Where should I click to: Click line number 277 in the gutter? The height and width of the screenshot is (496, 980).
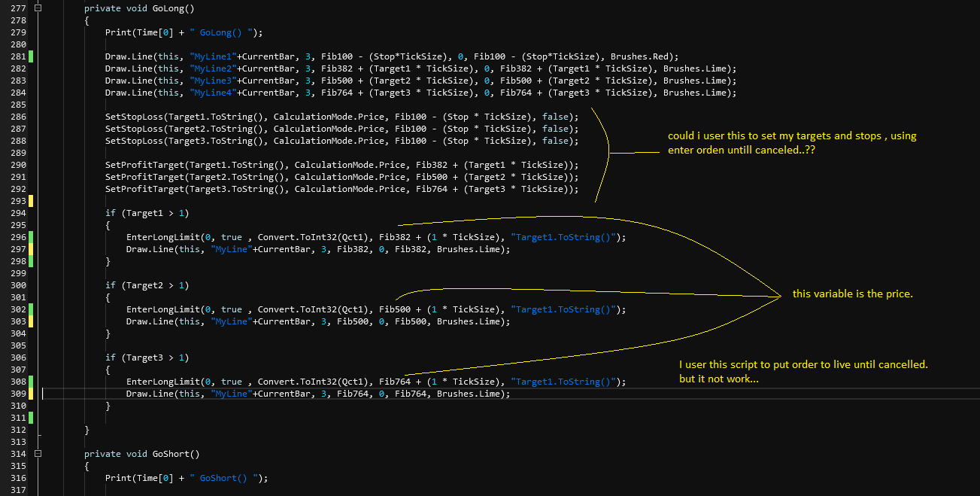coord(18,8)
